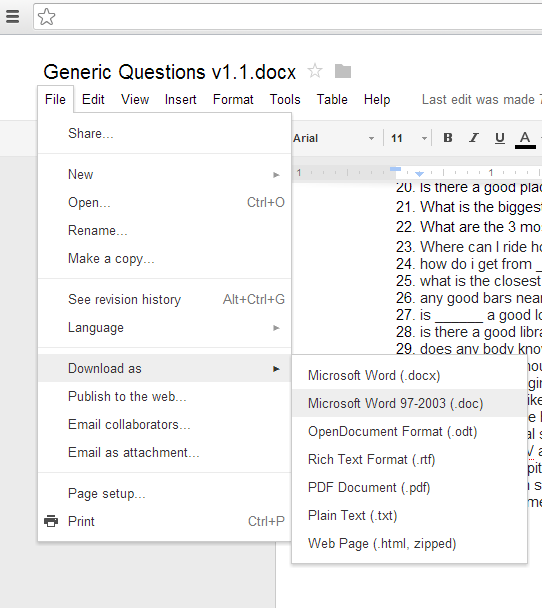Click list item 26 any good bars near
Screen dimensions: 542x608
(469, 298)
